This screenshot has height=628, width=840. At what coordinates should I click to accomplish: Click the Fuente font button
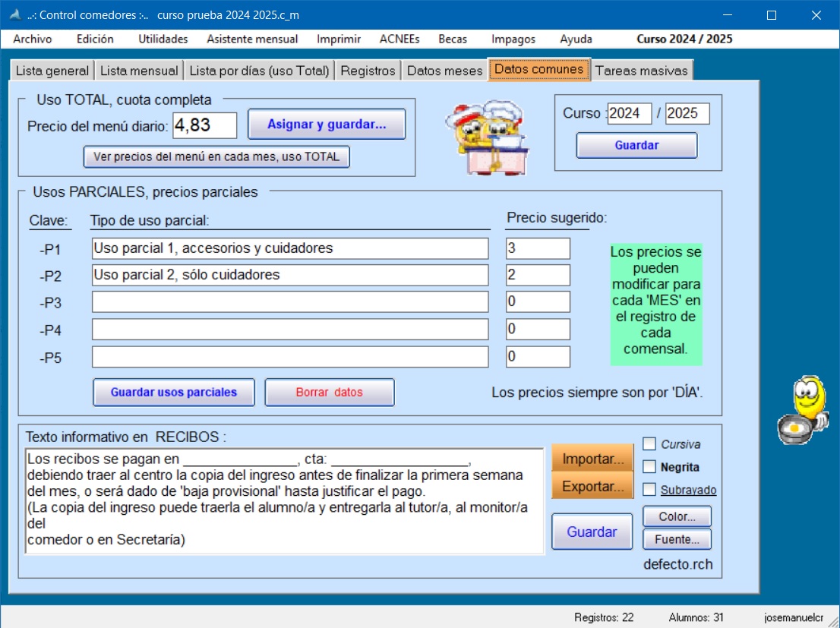tap(677, 539)
